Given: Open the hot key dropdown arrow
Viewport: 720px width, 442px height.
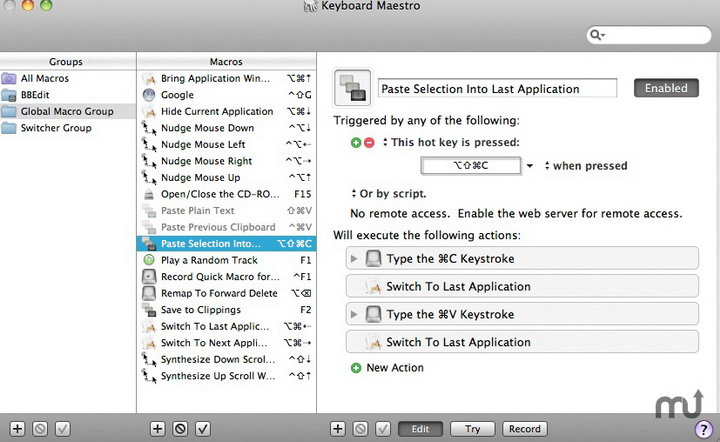Looking at the screenshot, I should pos(529,166).
